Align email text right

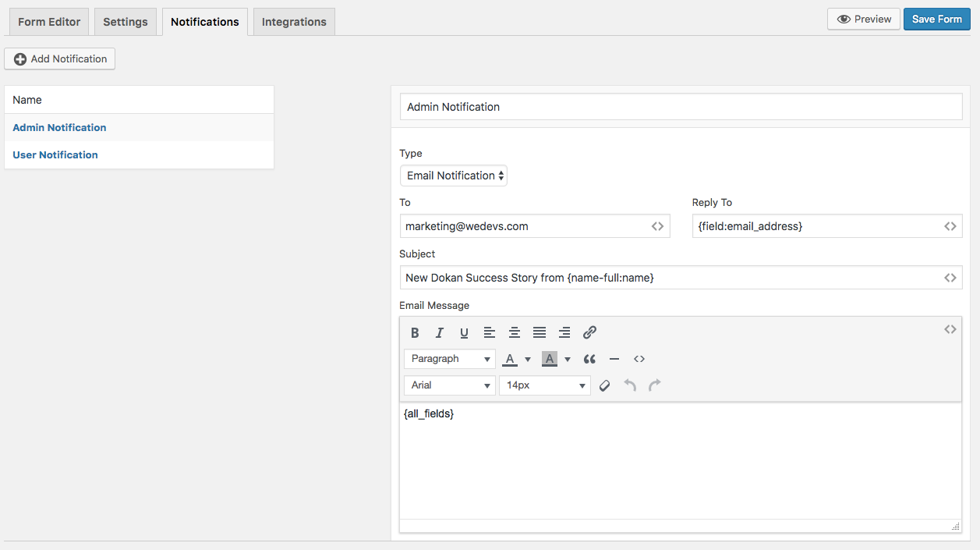pyautogui.click(x=564, y=333)
